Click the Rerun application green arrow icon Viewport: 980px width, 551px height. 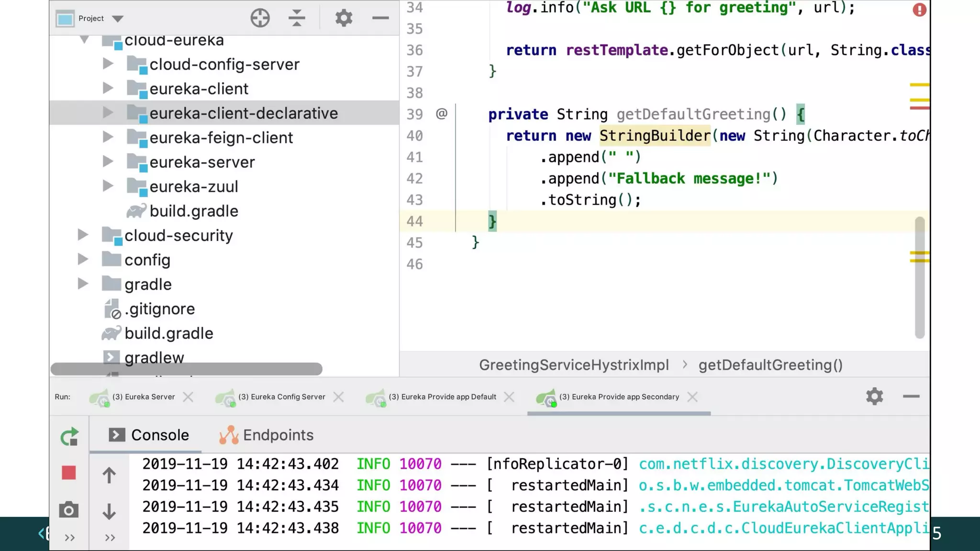tap(69, 436)
